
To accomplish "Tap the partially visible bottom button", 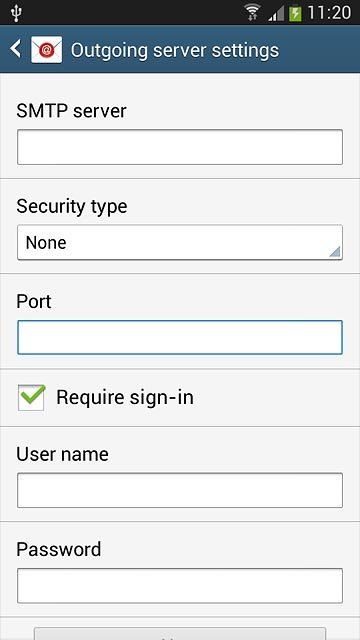I will (180, 634).
